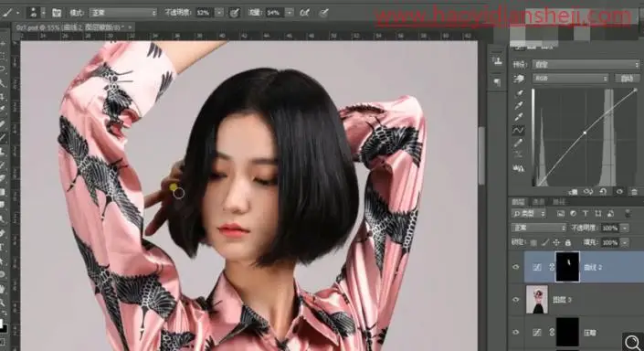Hide the Curves 2 layer
The height and width of the screenshot is (351, 644).
[x=516, y=267]
